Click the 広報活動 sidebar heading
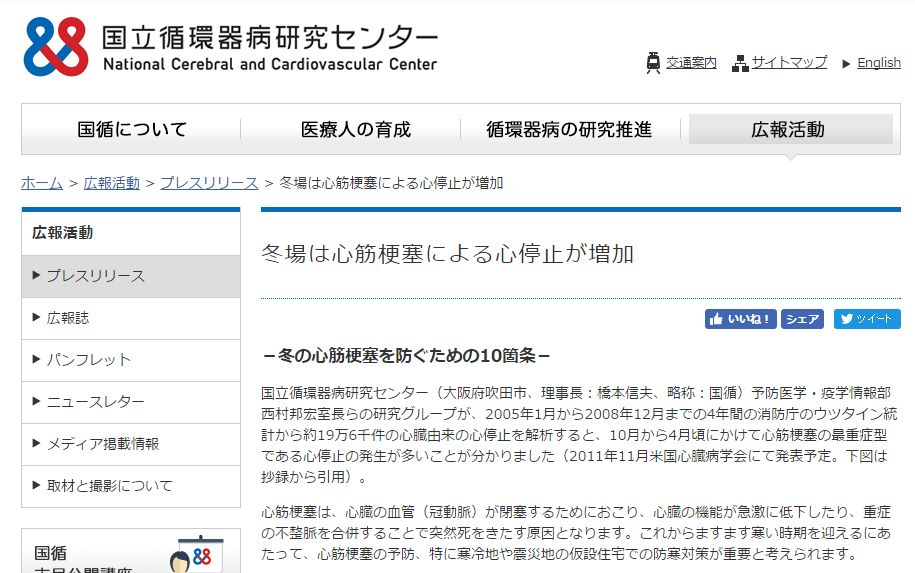 tap(62, 233)
